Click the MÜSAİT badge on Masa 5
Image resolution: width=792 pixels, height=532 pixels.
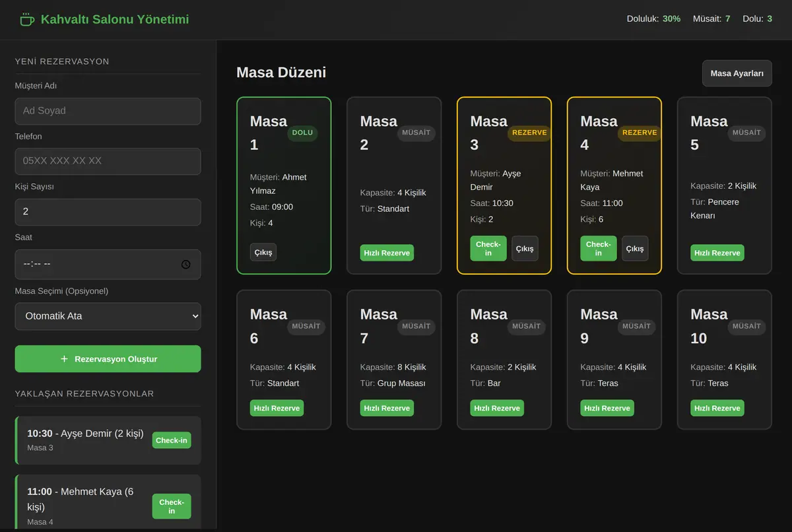(x=747, y=133)
